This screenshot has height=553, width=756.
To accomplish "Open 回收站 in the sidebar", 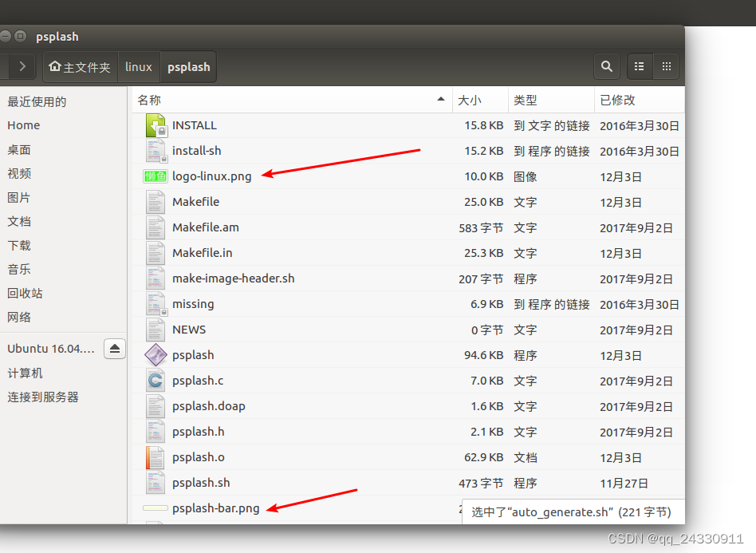I will [25, 294].
